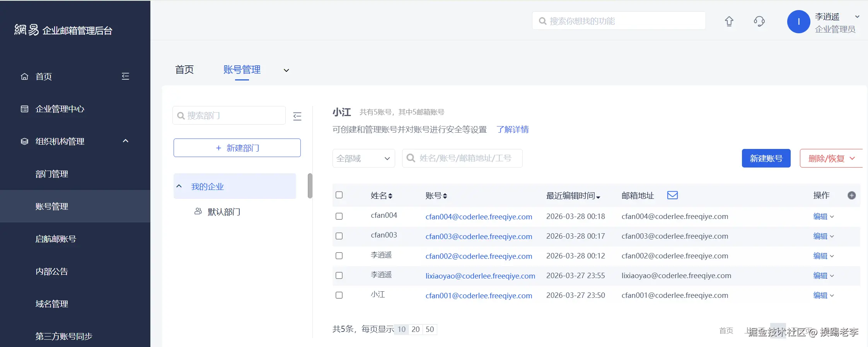Go to 部门管理 in the sidebar
This screenshot has width=868, height=347.
(x=52, y=174)
